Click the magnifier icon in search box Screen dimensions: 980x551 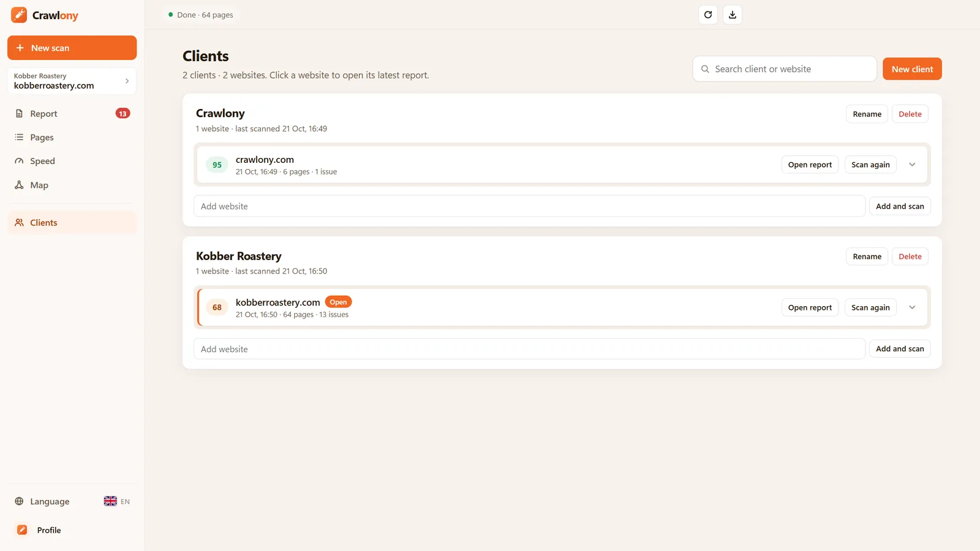[x=705, y=69]
